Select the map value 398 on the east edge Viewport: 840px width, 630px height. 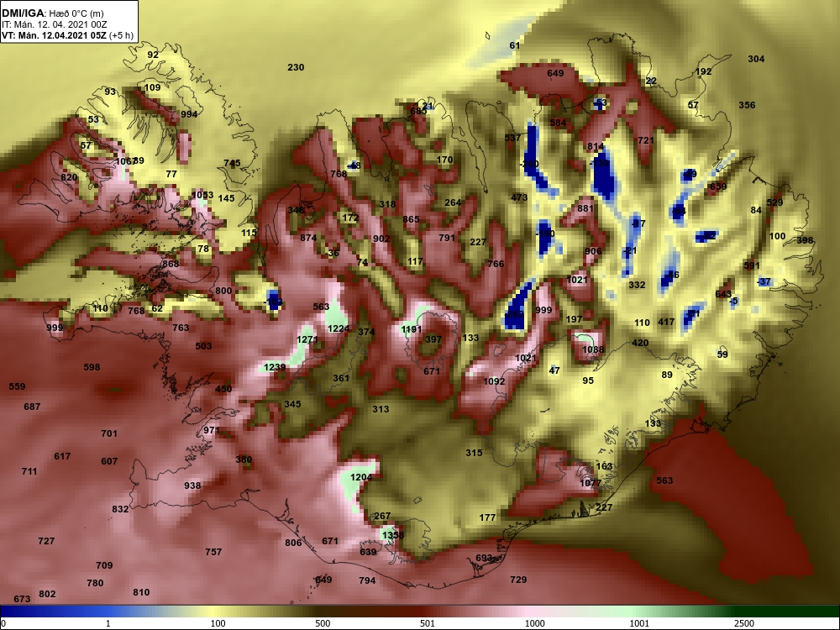[805, 240]
